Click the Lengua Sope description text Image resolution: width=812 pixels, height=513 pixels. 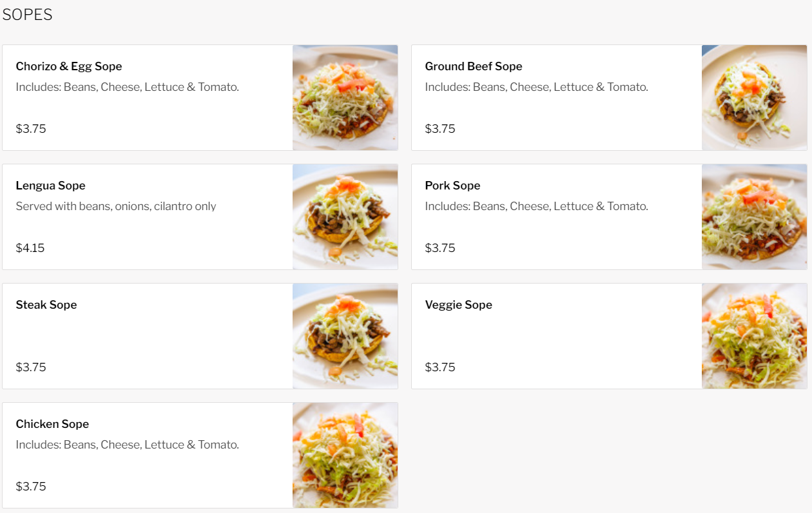pos(116,206)
